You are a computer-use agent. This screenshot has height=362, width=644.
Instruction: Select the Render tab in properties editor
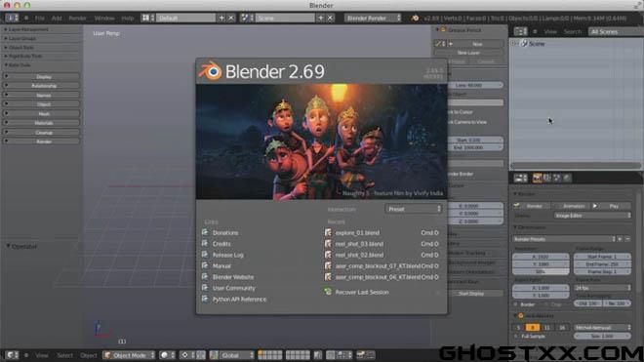coord(537,178)
